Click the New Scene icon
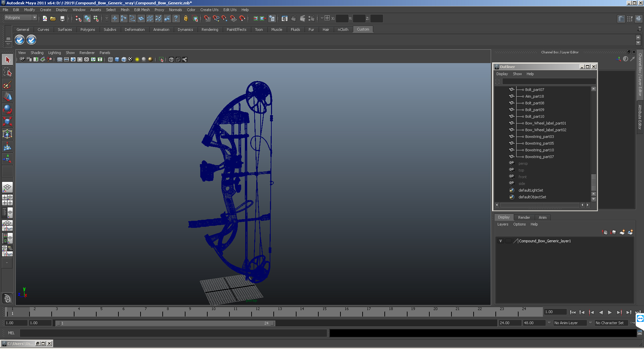The image size is (644, 349). point(45,18)
